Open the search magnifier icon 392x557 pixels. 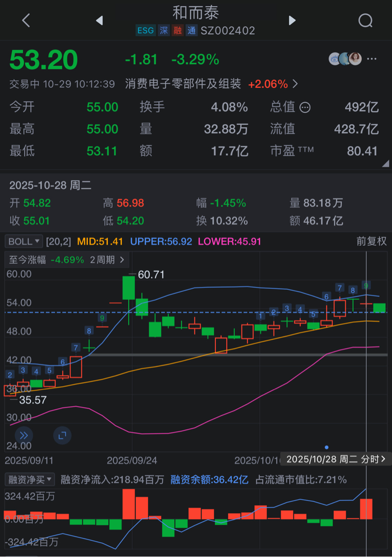[x=365, y=20]
